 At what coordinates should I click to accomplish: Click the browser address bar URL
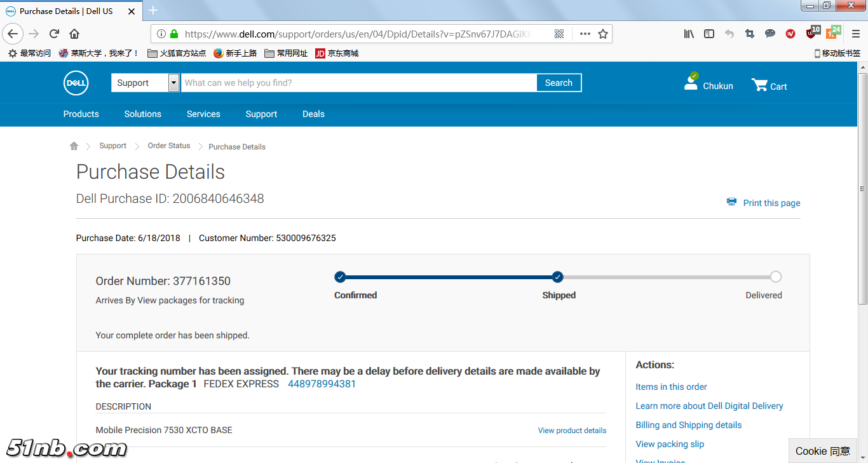tap(357, 34)
